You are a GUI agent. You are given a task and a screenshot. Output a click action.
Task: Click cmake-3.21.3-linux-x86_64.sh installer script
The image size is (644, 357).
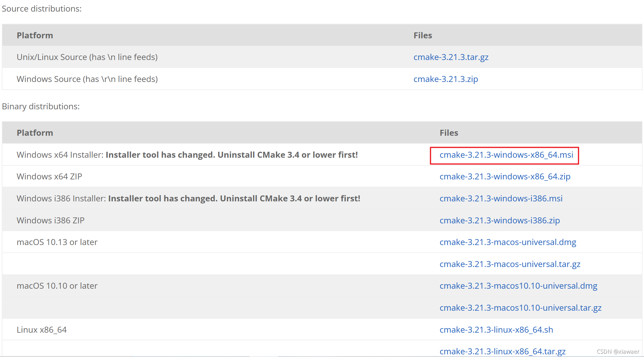tap(496, 330)
